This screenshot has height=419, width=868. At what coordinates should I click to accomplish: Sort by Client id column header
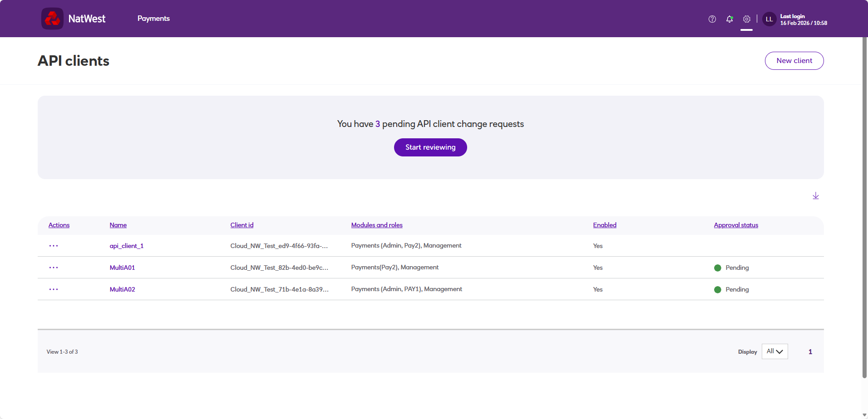coord(242,225)
